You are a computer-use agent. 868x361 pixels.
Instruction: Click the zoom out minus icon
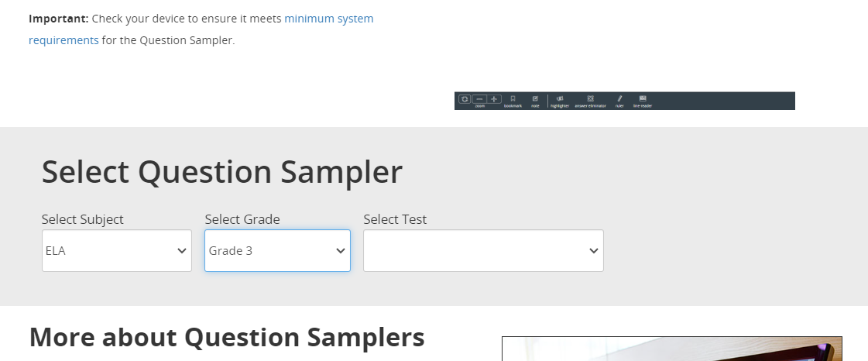[x=479, y=99]
